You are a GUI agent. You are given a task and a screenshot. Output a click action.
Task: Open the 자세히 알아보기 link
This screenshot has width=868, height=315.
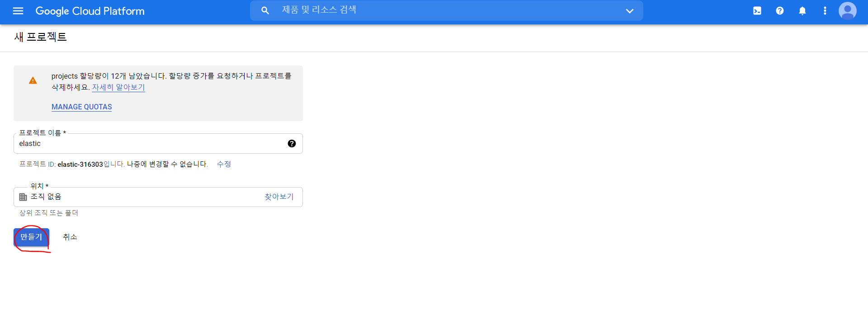point(118,87)
